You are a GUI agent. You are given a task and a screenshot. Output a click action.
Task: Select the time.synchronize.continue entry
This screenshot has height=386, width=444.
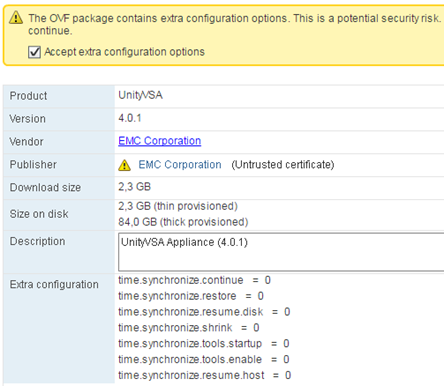195,280
